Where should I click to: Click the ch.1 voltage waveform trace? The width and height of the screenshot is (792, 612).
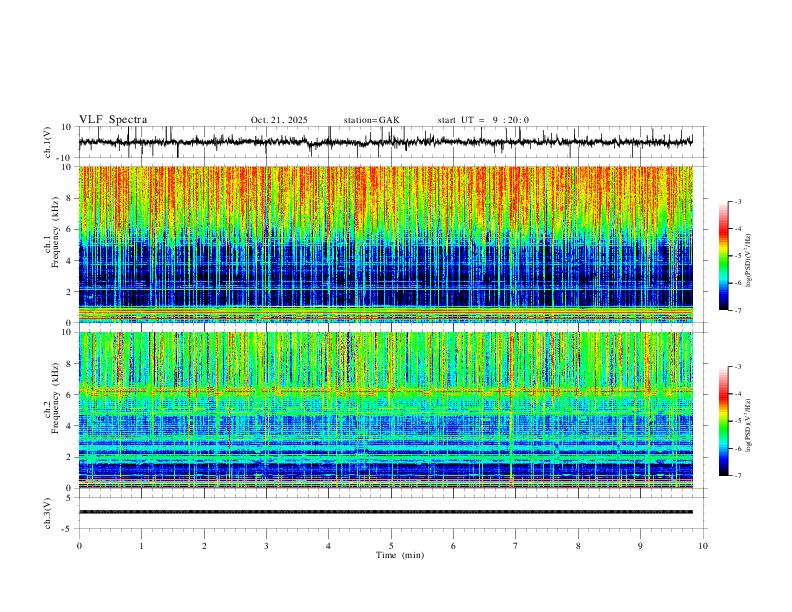coord(385,142)
